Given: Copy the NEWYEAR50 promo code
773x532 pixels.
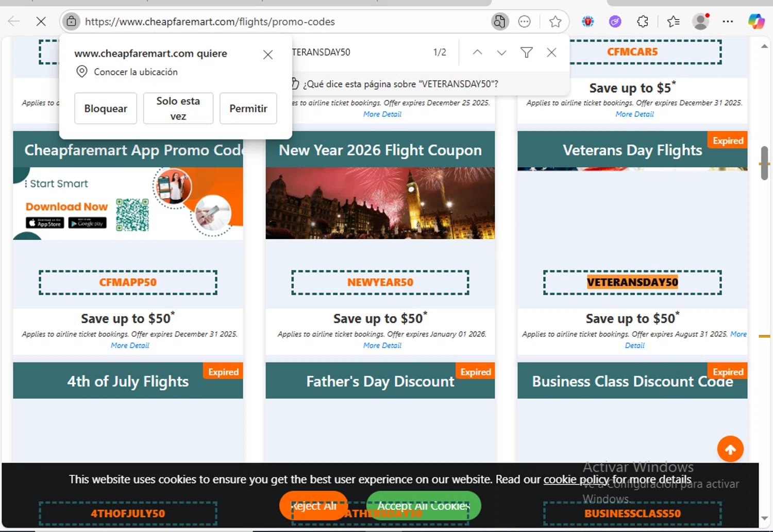Looking at the screenshot, I should click(x=380, y=282).
